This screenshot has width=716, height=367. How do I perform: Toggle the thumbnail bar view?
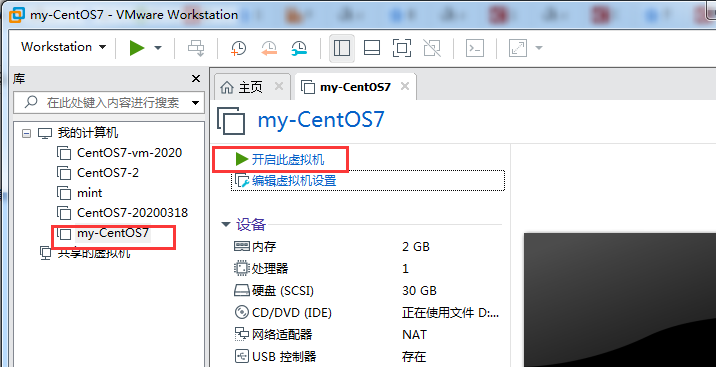372,48
